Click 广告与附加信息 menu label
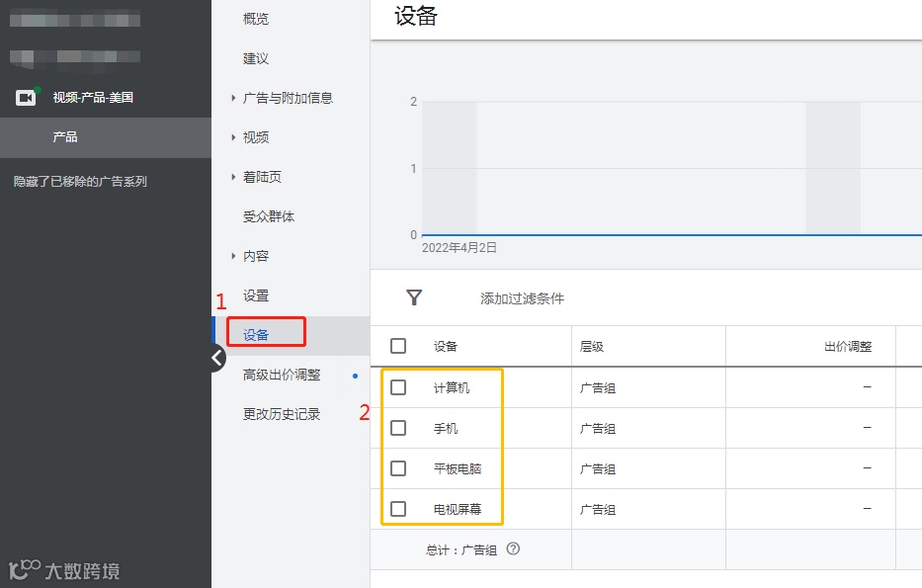 pos(289,98)
